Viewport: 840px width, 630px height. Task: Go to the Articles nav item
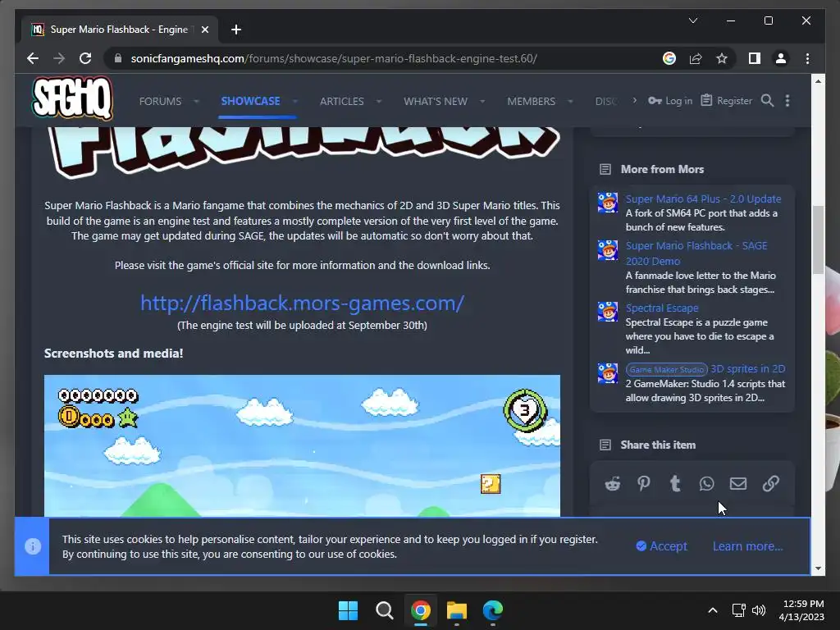342,101
